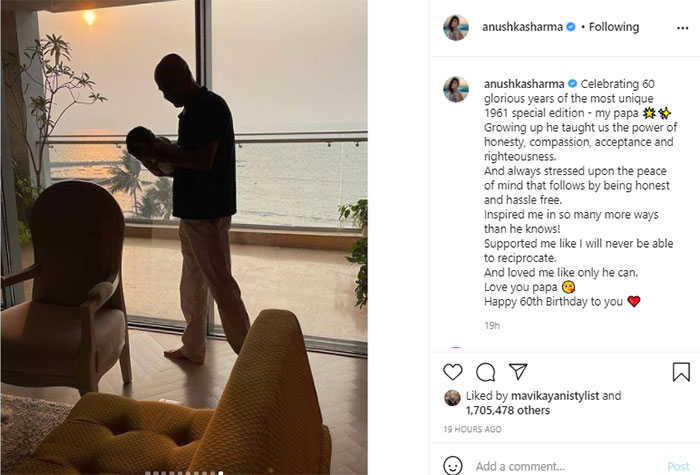
Task: Click the mavikayanistylist liker avatar
Action: pyautogui.click(x=452, y=398)
